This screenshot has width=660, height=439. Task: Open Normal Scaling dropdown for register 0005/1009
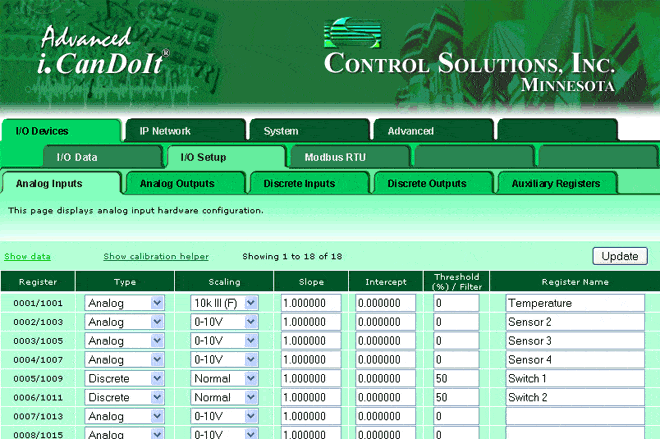(224, 378)
